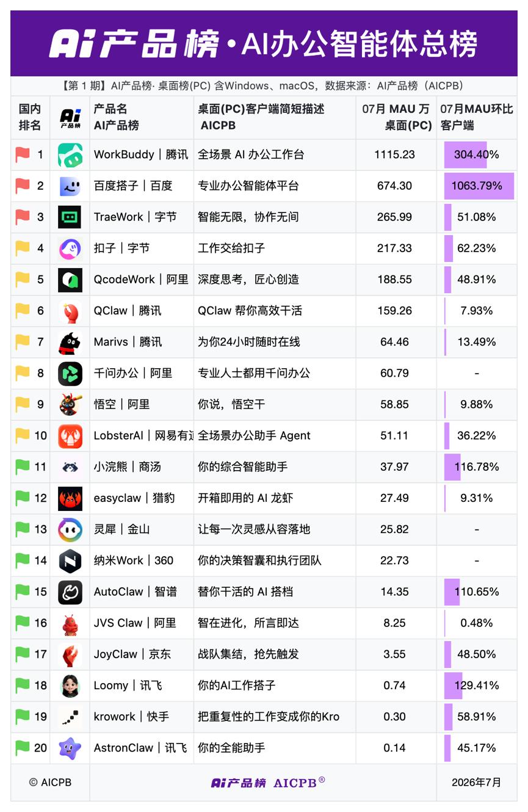Click the 07月MAU环比 column header
Viewport: 528px width, 812px height.
tap(476, 117)
